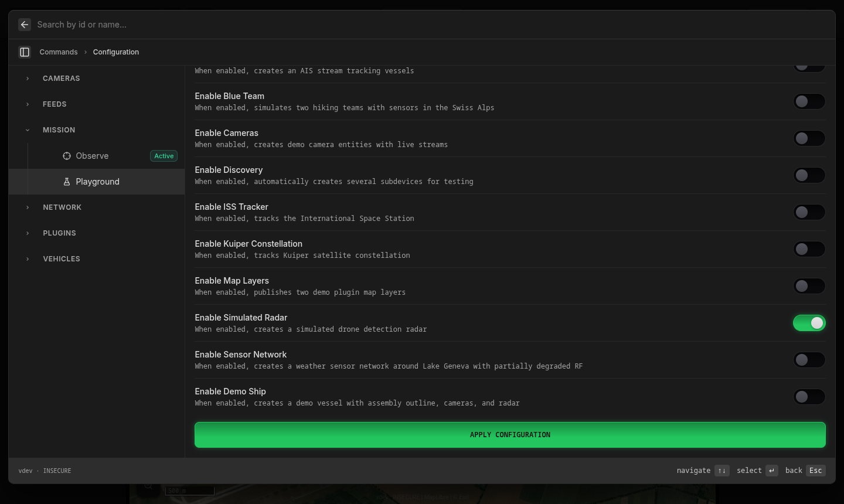The height and width of the screenshot is (504, 844).
Task: Go to Commands breadcrumb
Action: (x=59, y=52)
